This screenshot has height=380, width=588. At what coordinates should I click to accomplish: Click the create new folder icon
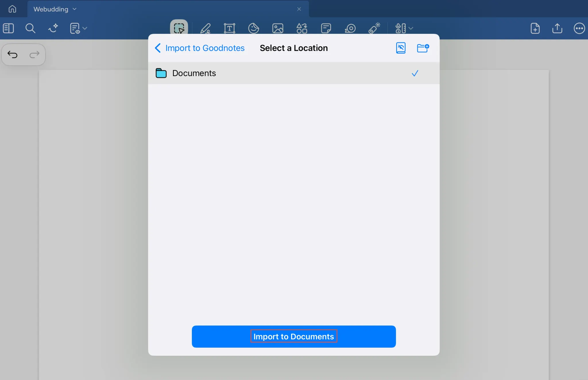[423, 48]
